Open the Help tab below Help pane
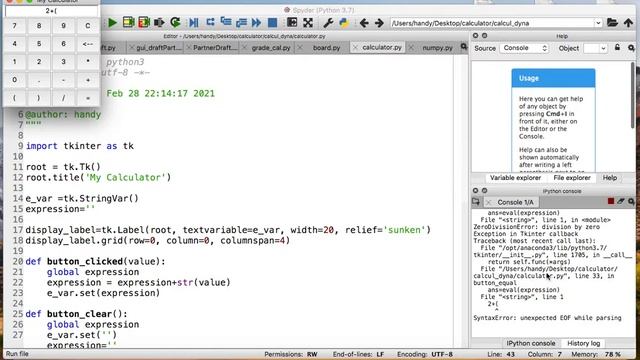This screenshot has width=640, height=360. (609, 178)
